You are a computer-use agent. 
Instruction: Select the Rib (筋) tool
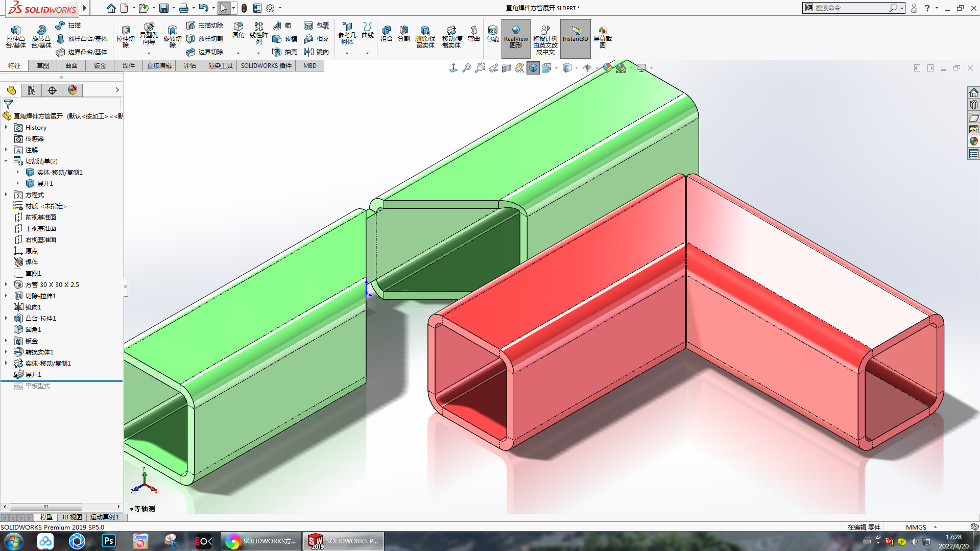pyautogui.click(x=282, y=25)
